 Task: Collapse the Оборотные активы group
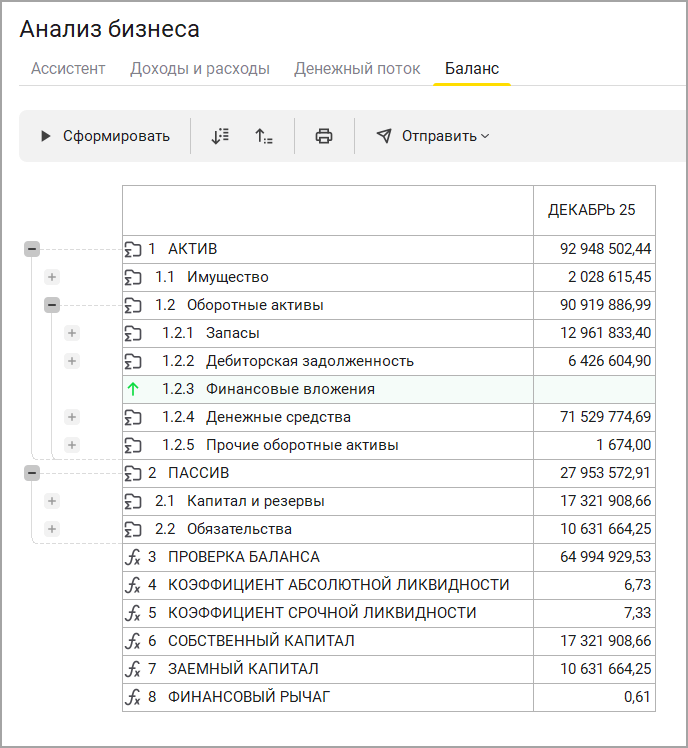point(52,305)
